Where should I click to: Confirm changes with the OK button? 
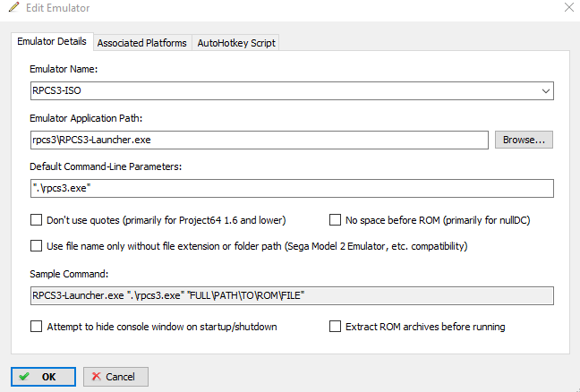coord(43,377)
